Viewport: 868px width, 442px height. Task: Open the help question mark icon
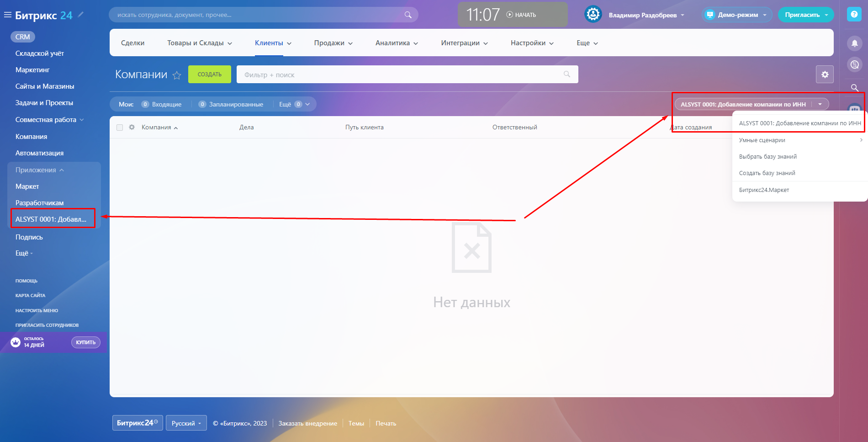[854, 15]
